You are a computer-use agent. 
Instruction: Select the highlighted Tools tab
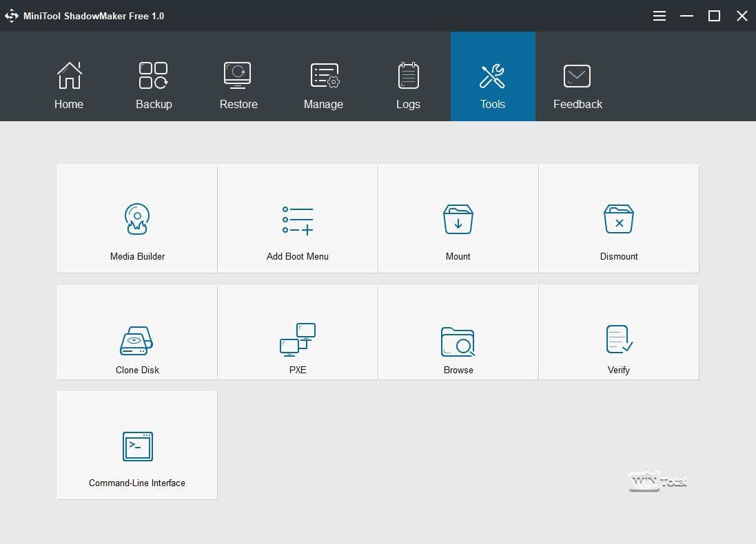coord(493,76)
